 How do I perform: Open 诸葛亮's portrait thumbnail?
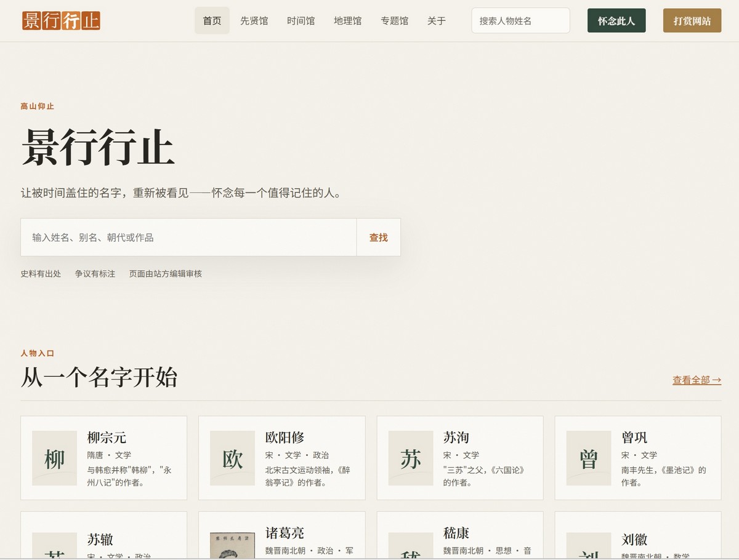(x=232, y=545)
